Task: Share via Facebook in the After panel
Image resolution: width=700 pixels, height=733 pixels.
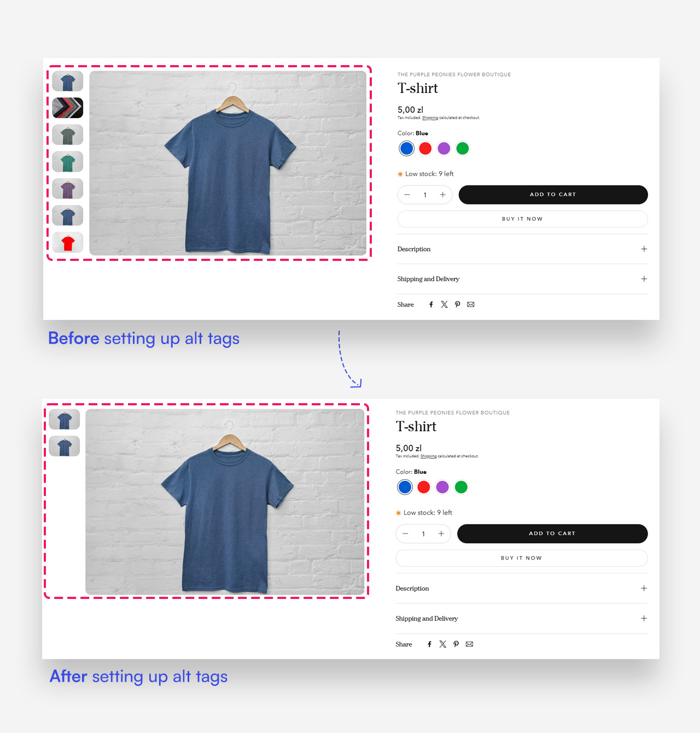Action: tap(429, 644)
